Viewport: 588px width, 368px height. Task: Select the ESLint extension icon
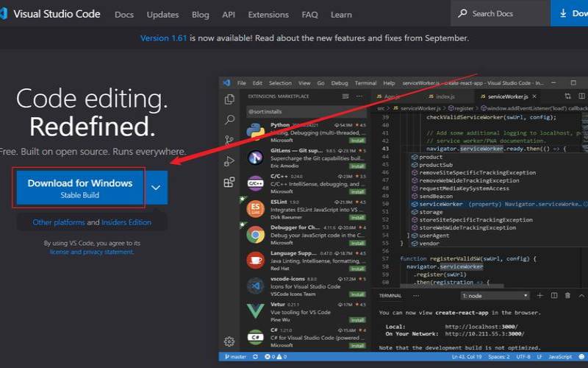(256, 209)
